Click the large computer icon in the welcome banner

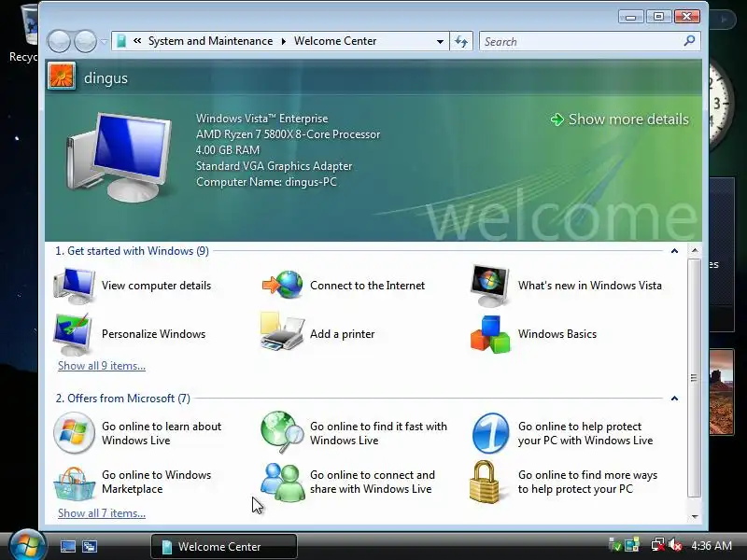[120, 157]
